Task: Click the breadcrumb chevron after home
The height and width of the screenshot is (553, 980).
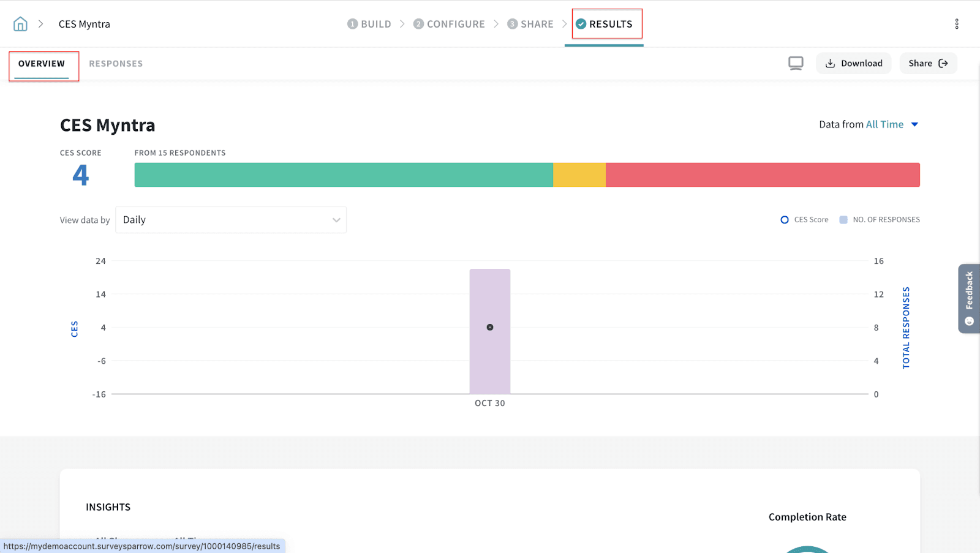Action: point(41,24)
